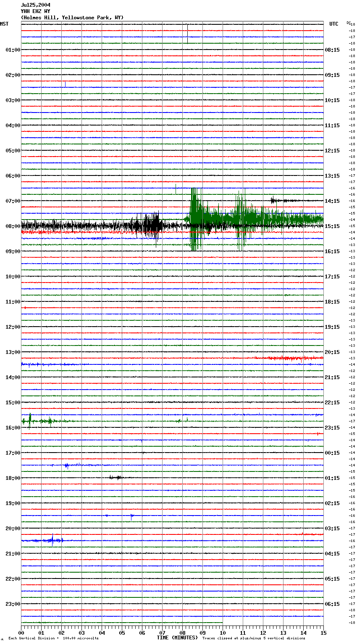357x644 pixels.
Task: Click the minute 15 axis tick label
Action: (x=323, y=633)
